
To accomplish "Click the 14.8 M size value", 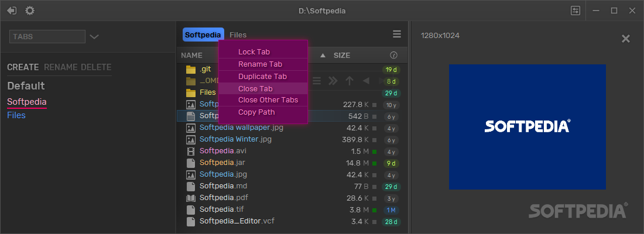I will [357, 163].
